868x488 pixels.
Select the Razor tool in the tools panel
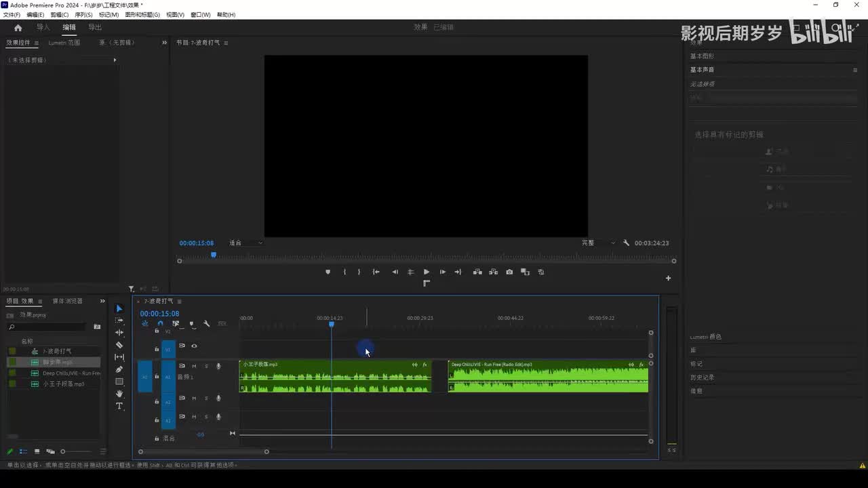119,345
